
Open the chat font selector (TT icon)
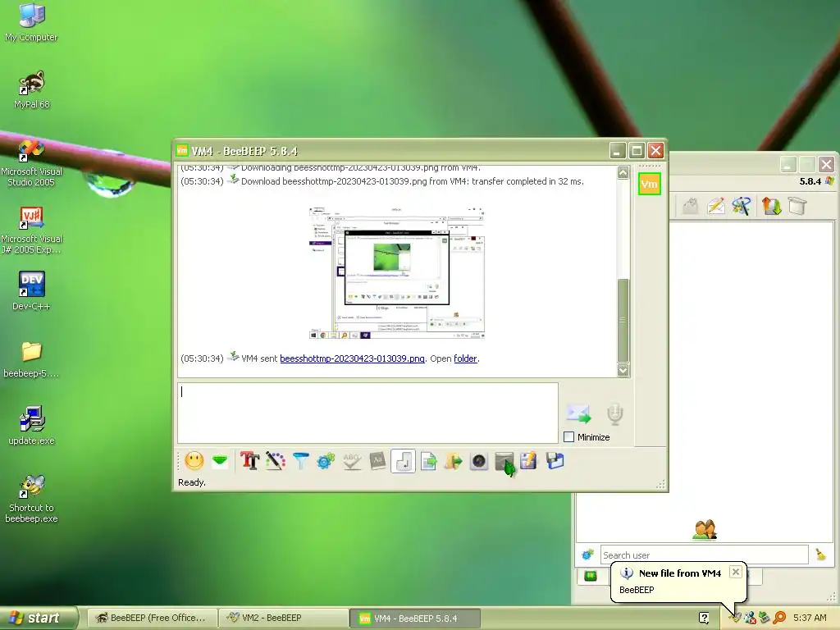(249, 461)
